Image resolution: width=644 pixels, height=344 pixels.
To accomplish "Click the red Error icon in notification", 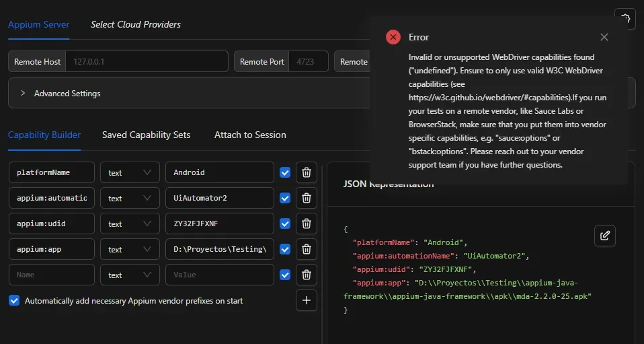I will [x=393, y=37].
